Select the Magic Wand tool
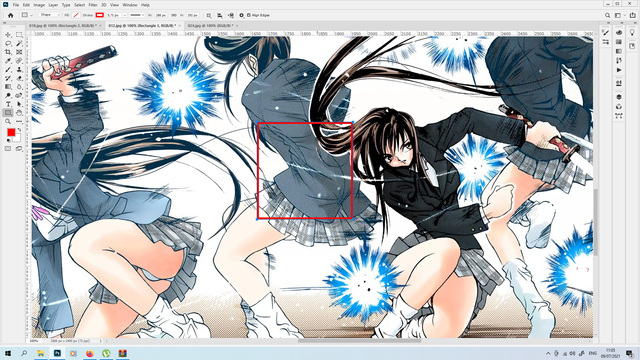This screenshot has width=640, height=360. tap(19, 43)
